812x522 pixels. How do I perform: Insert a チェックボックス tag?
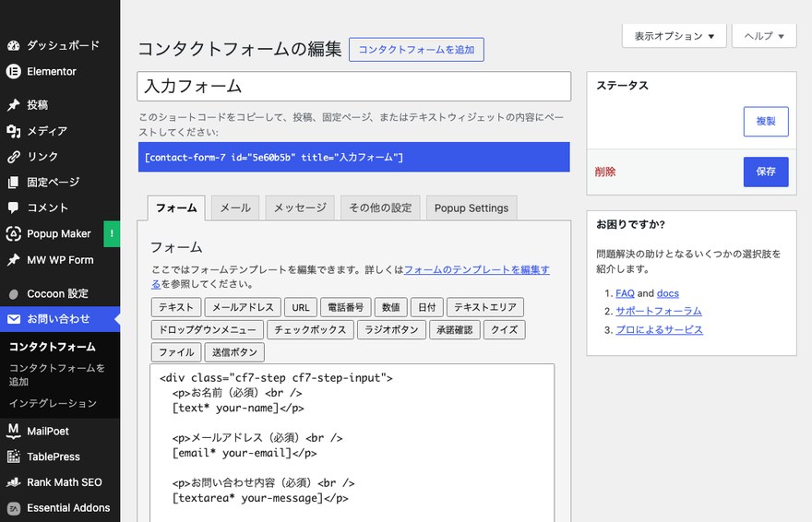click(310, 329)
